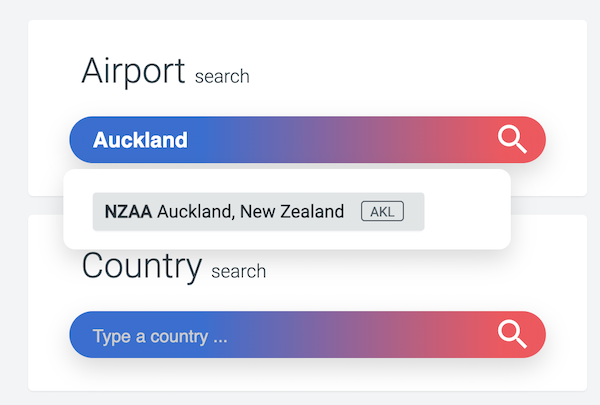
Task: Click the red end of the Country search bar
Action: tap(470, 334)
